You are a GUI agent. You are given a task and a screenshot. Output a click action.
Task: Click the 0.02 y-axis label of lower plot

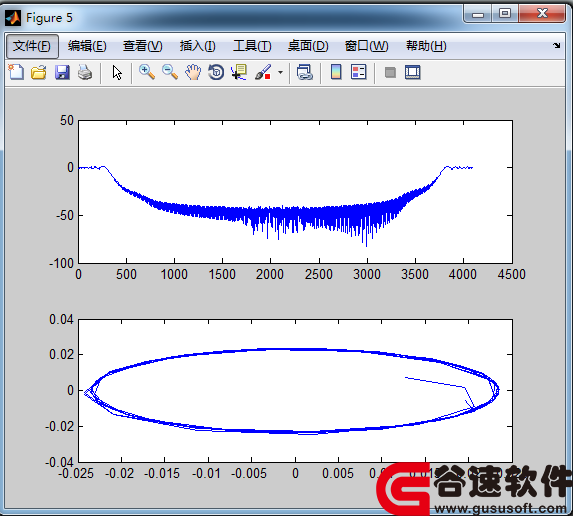(x=61, y=354)
